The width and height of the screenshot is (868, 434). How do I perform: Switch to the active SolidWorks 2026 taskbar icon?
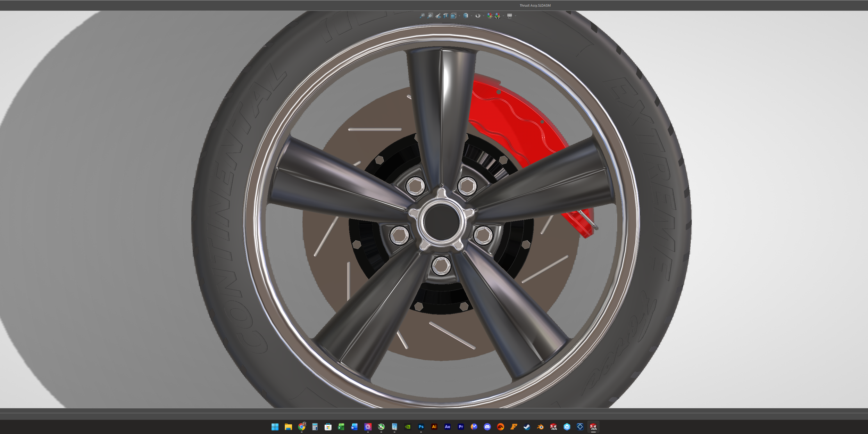pyautogui.click(x=593, y=427)
